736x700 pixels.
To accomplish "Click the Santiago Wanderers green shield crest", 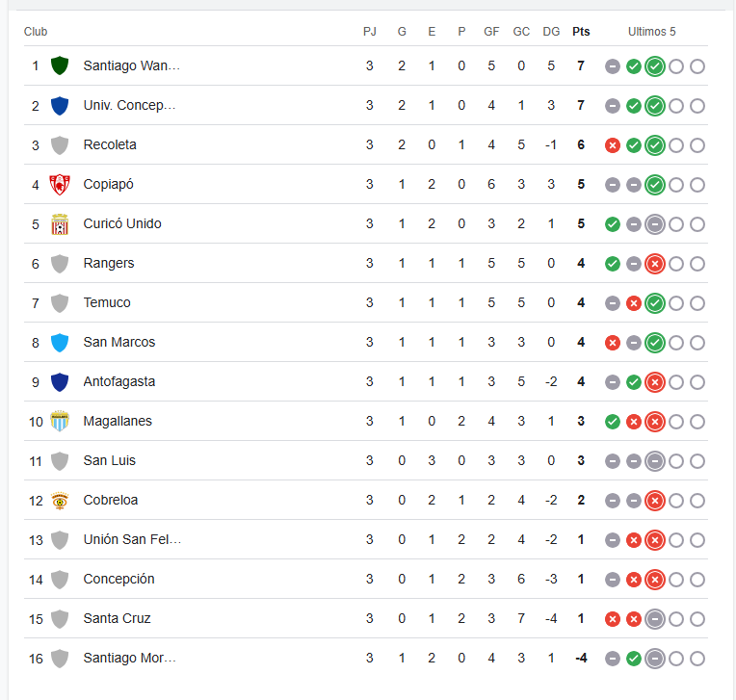I will [60, 65].
